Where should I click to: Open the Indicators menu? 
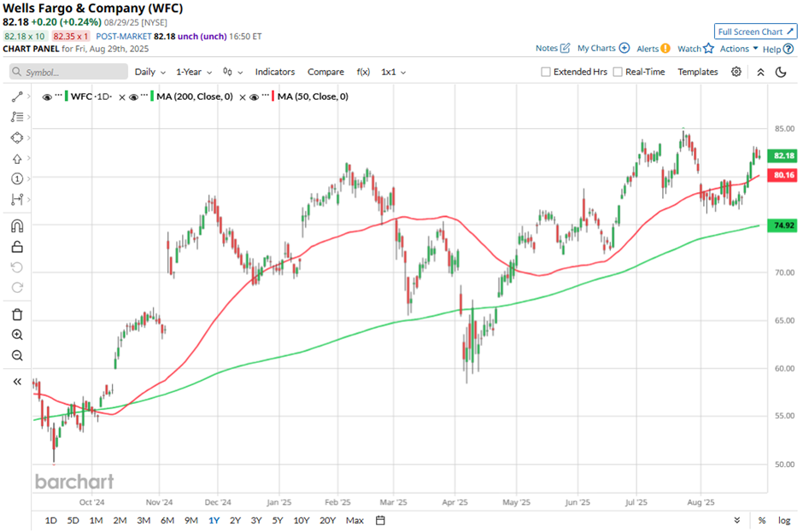pos(275,73)
